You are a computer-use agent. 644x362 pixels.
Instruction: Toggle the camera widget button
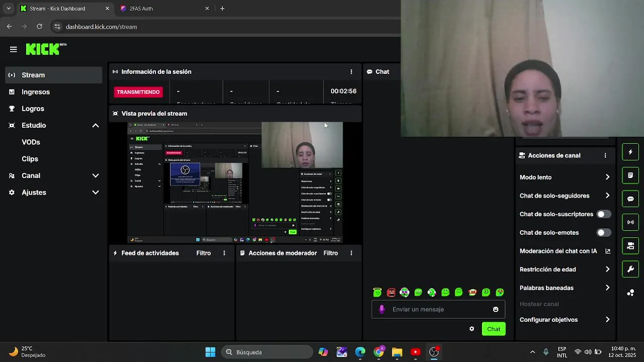(630, 246)
